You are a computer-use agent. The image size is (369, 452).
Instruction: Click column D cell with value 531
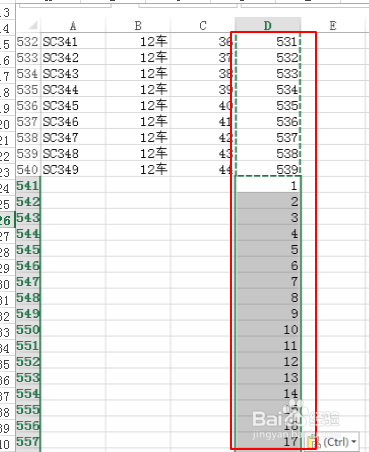tap(268, 41)
